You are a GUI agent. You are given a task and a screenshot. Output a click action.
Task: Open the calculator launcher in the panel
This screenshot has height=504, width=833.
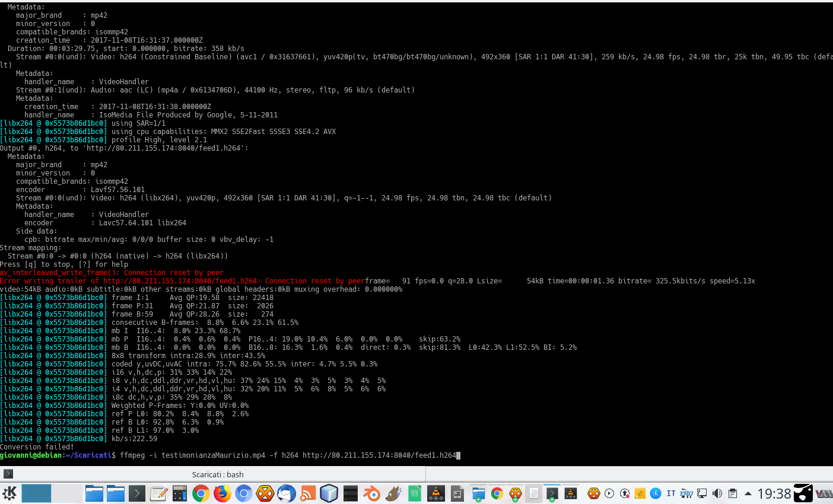[180, 493]
